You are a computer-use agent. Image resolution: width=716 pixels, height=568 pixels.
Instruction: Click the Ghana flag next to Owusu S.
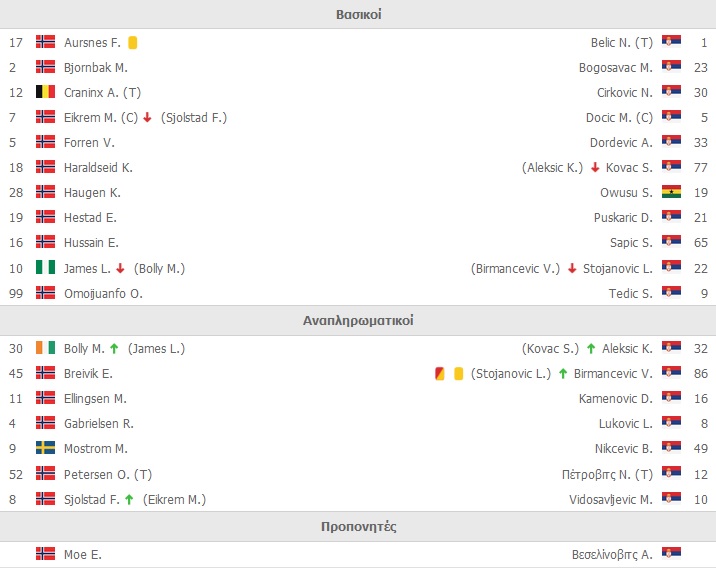671,192
